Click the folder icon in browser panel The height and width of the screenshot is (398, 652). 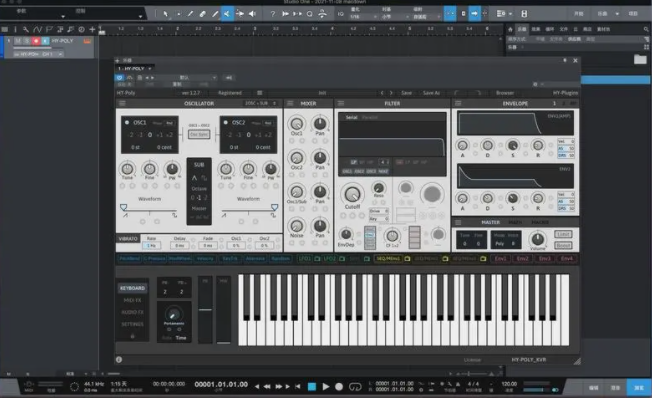(640, 59)
